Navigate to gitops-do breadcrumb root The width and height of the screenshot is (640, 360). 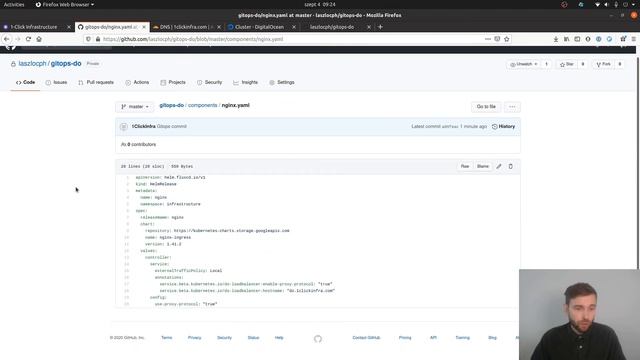point(171,105)
